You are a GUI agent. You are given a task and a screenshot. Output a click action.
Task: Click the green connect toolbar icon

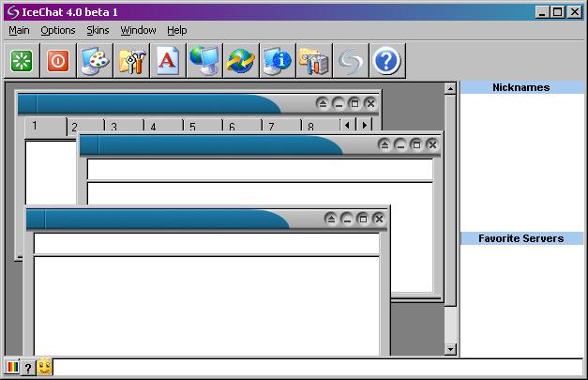[22, 60]
